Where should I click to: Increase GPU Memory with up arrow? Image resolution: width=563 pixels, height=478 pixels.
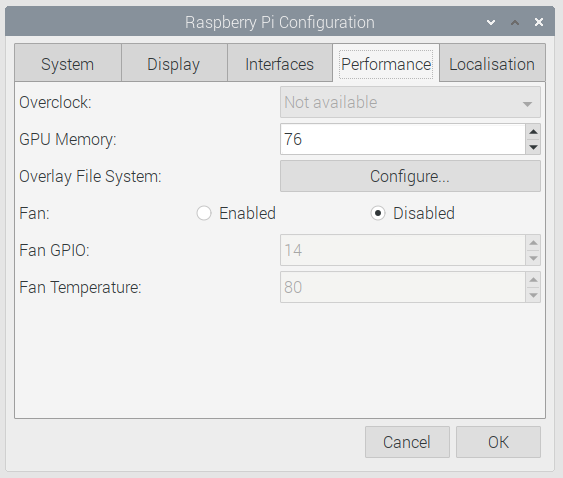tap(533, 132)
